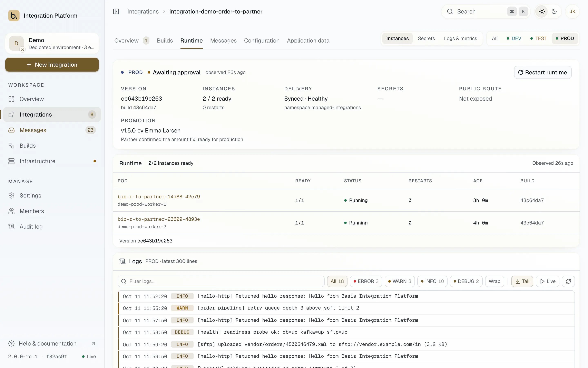Open the Messages tab
The image size is (588, 368).
pos(223,41)
